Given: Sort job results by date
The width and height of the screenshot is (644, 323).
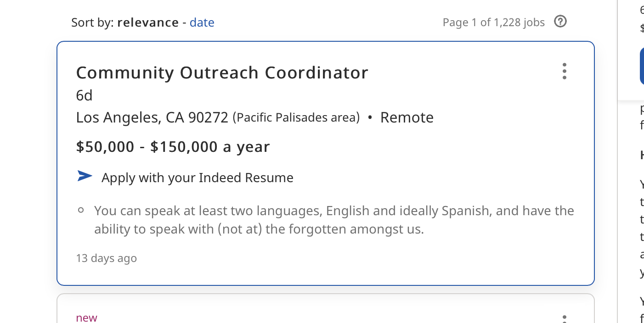Looking at the screenshot, I should [x=202, y=22].
